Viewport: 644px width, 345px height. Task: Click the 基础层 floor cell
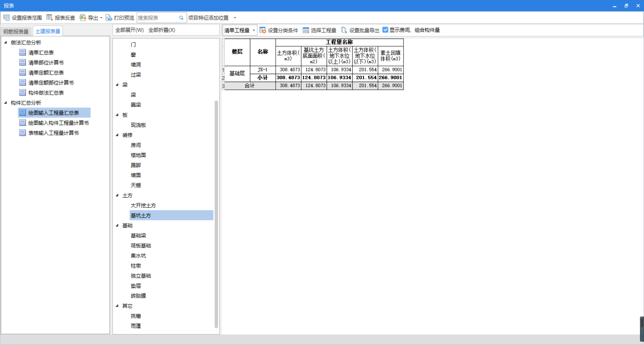click(x=237, y=73)
